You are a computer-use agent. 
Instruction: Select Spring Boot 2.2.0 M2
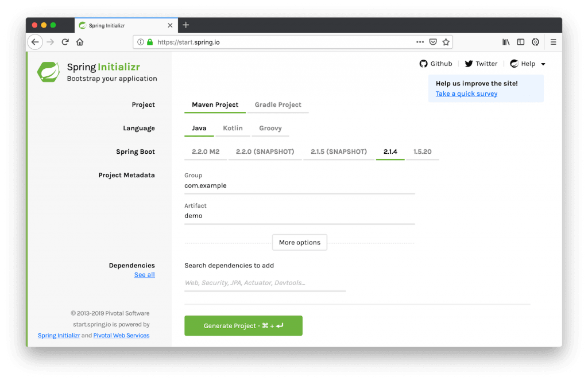[x=206, y=151]
